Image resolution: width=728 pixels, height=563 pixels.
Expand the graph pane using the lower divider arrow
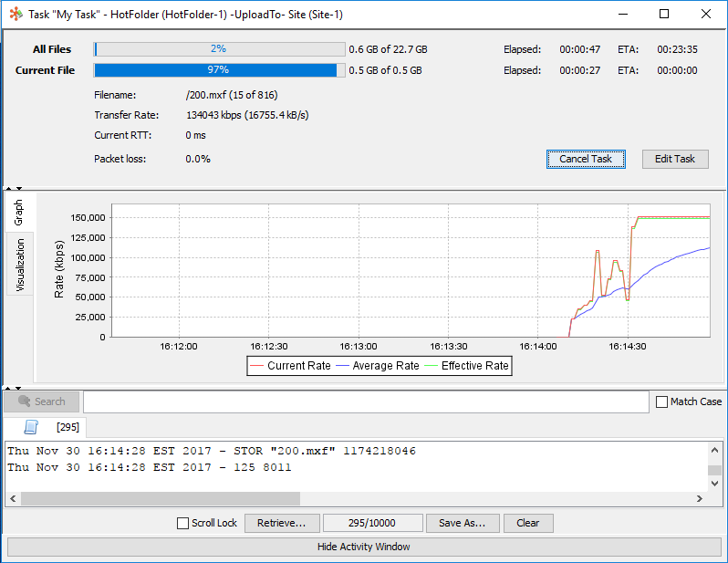coord(18,389)
